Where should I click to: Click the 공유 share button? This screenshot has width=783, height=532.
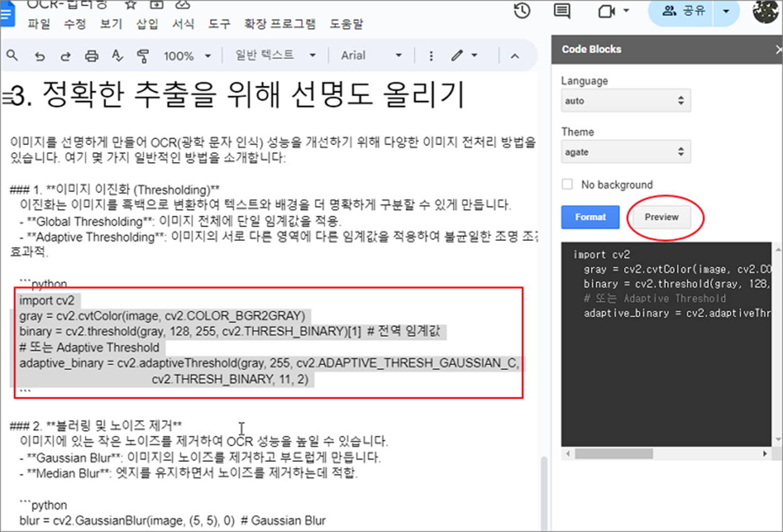click(x=684, y=11)
